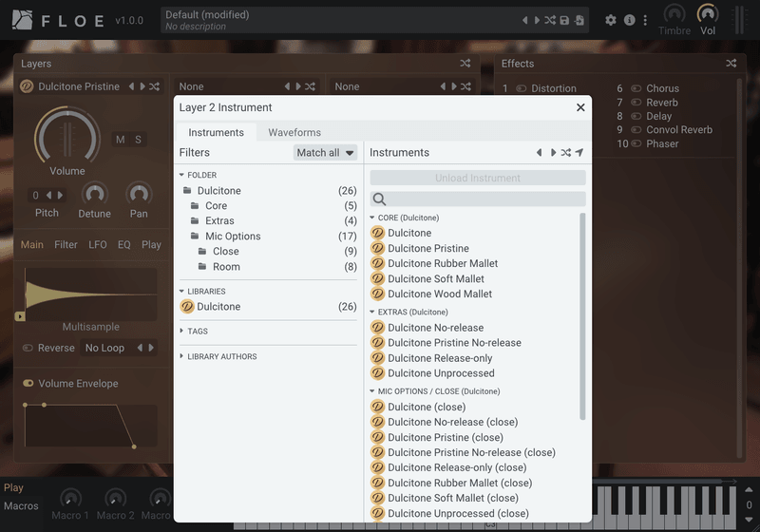Click the locate arrow icon beside Instruments shuffle
Viewport: 760px width, 532px height.
tap(579, 153)
